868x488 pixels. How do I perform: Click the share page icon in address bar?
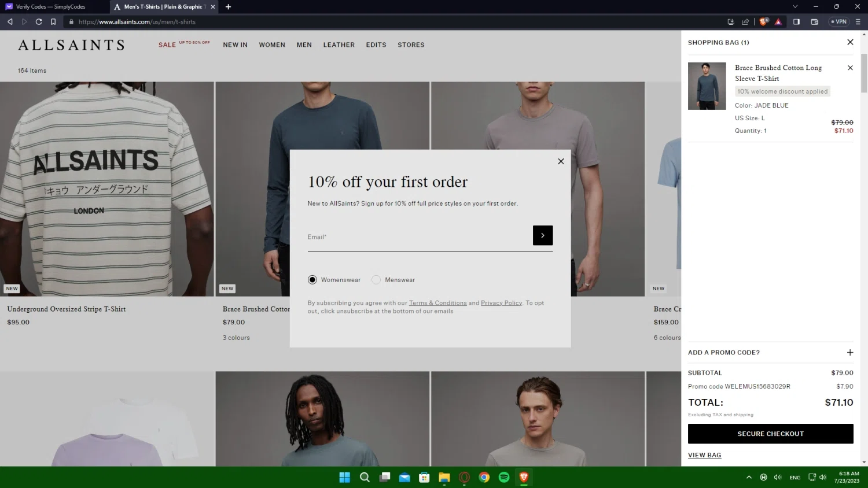[745, 21]
